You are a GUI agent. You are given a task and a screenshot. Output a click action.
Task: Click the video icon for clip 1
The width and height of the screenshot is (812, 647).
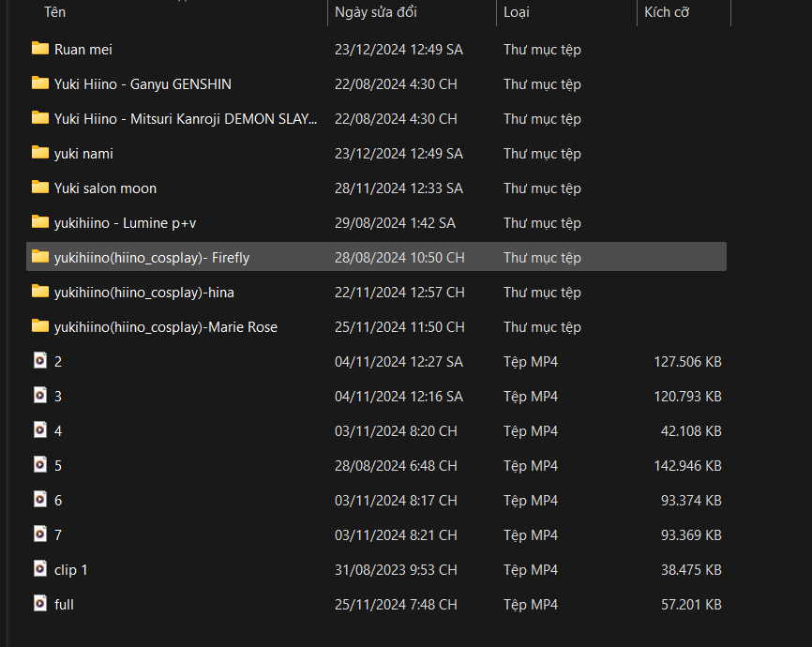coord(39,569)
